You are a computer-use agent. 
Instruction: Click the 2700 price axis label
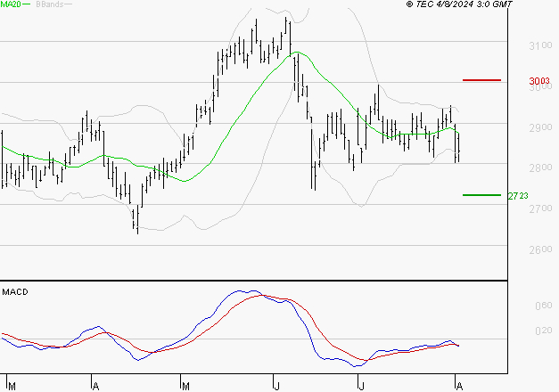pyautogui.click(x=540, y=208)
